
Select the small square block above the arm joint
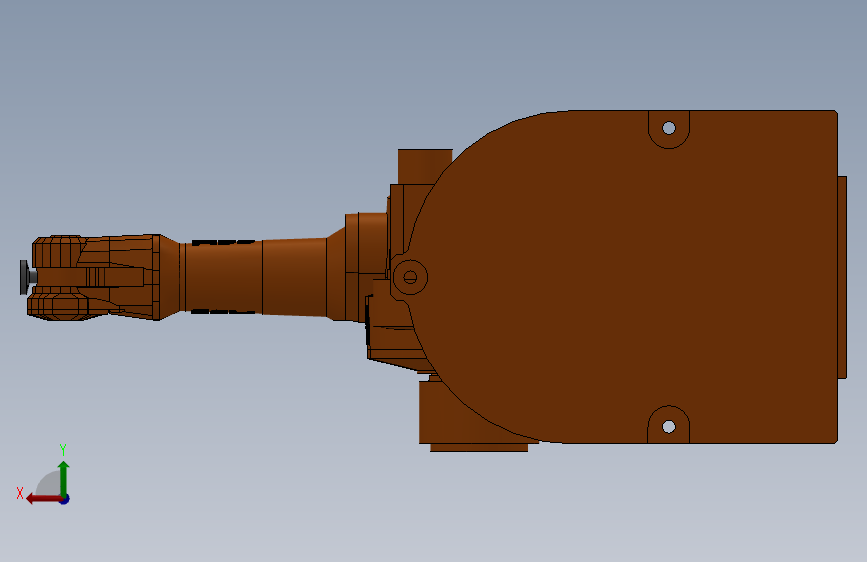pyautogui.click(x=425, y=166)
